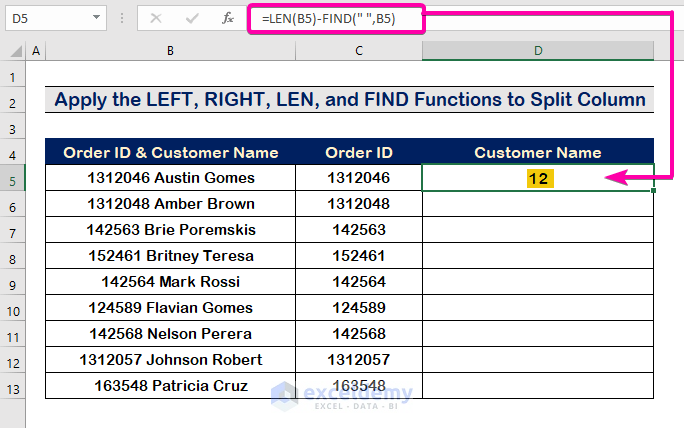
Task: Expand the Name Box dropdown arrow
Action: (96, 18)
